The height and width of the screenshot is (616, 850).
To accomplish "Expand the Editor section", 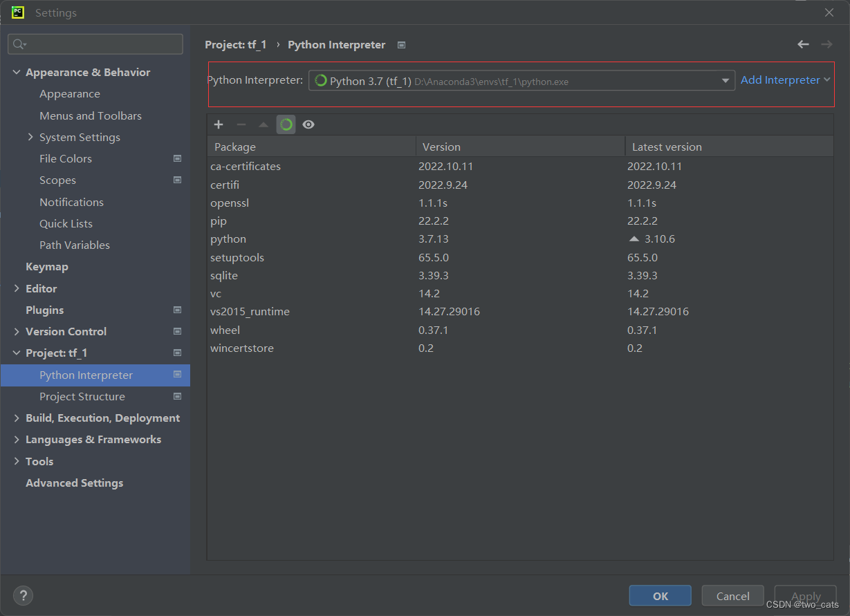I will (x=17, y=288).
